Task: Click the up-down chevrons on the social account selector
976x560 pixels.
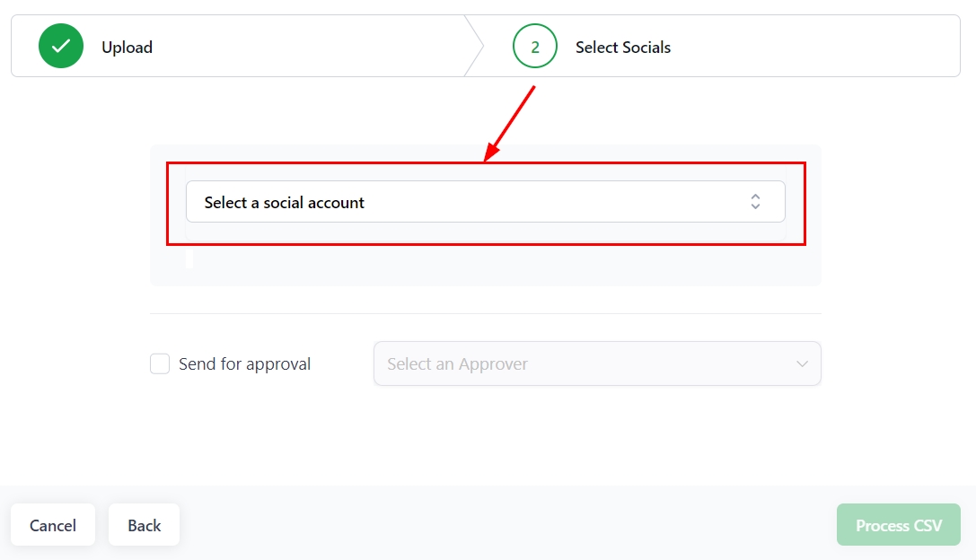Action: (755, 202)
